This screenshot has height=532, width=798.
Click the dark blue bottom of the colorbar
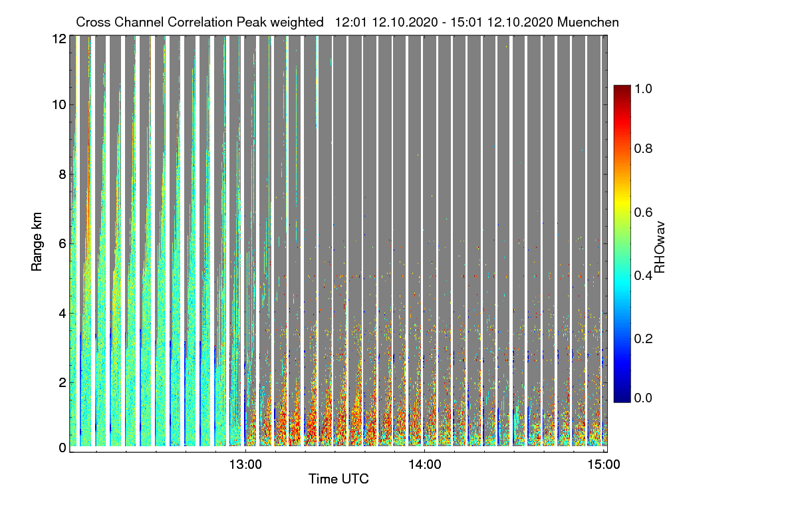621,397
